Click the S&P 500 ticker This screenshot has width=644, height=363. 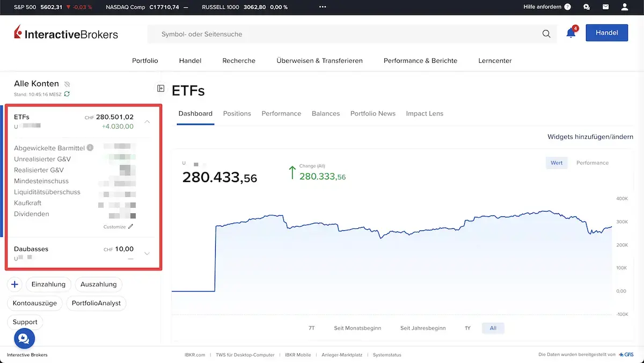click(x=53, y=7)
